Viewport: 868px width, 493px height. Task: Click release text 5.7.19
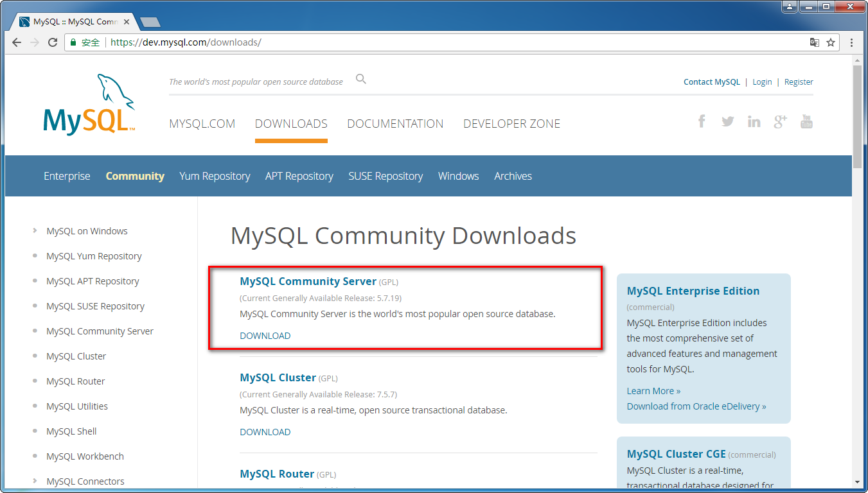pyautogui.click(x=388, y=298)
